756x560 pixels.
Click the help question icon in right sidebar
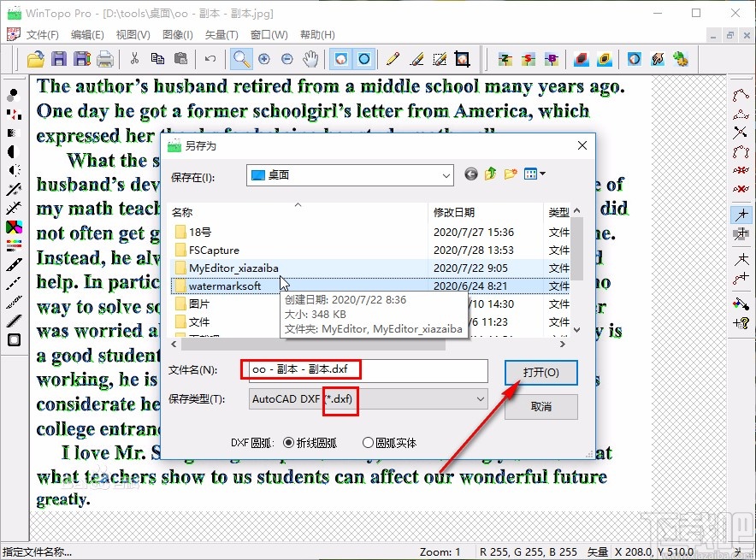[741, 322]
